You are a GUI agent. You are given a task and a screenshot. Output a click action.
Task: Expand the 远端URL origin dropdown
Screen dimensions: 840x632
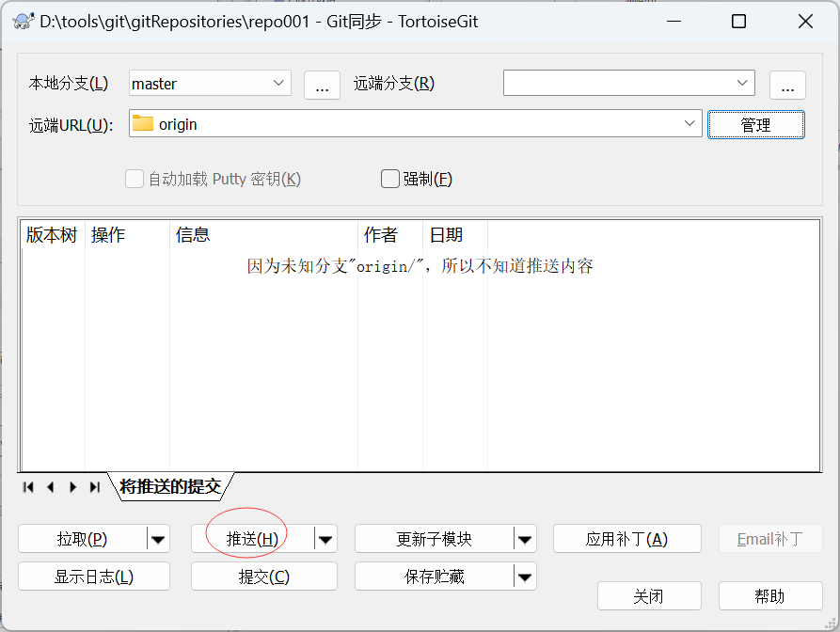pos(689,123)
